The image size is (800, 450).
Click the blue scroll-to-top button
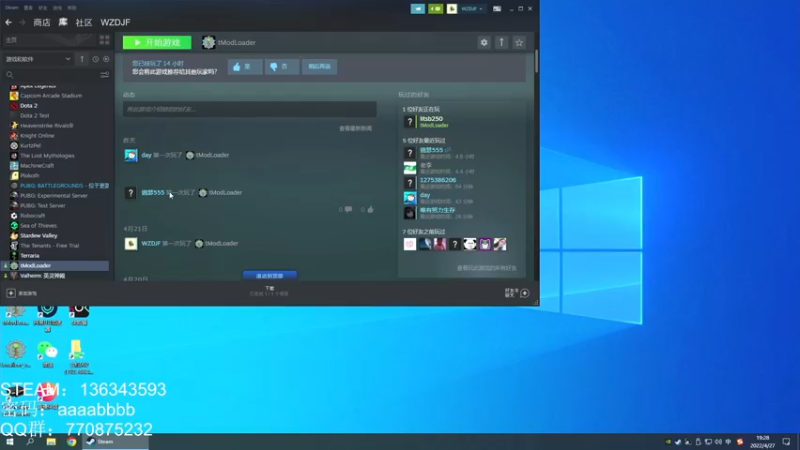pyautogui.click(x=270, y=276)
